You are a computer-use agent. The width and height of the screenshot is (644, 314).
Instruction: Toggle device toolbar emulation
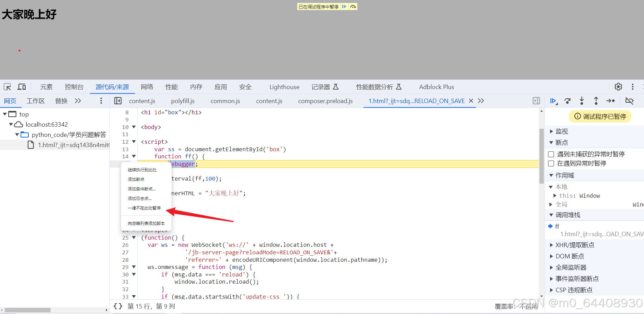[x=22, y=87]
